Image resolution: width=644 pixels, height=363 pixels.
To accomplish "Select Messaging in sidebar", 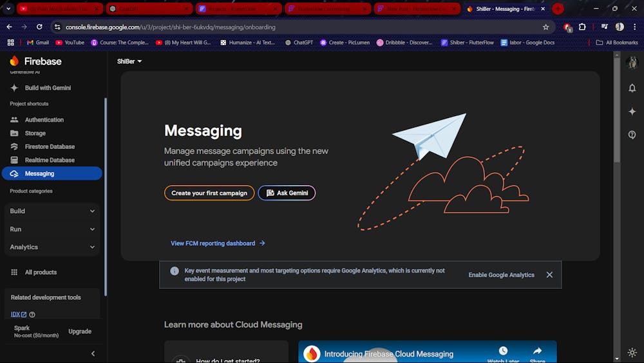I will (52, 173).
